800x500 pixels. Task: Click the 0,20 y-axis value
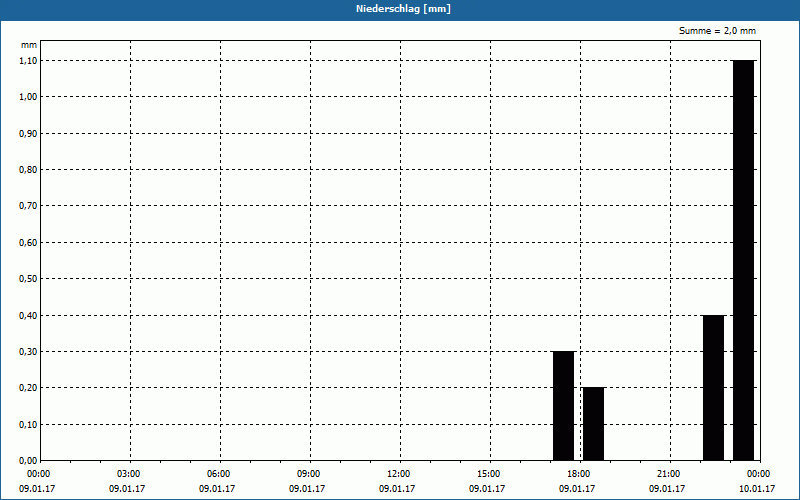[x=28, y=388]
